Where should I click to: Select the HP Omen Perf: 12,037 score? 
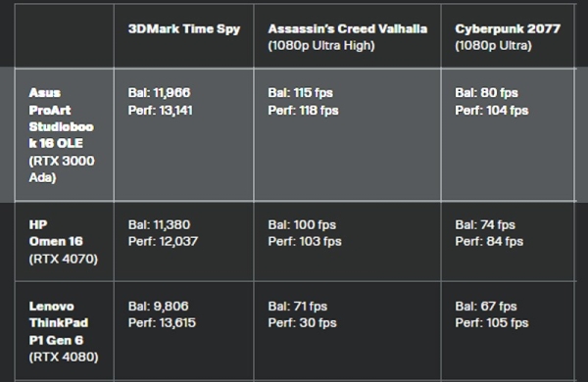click(163, 241)
